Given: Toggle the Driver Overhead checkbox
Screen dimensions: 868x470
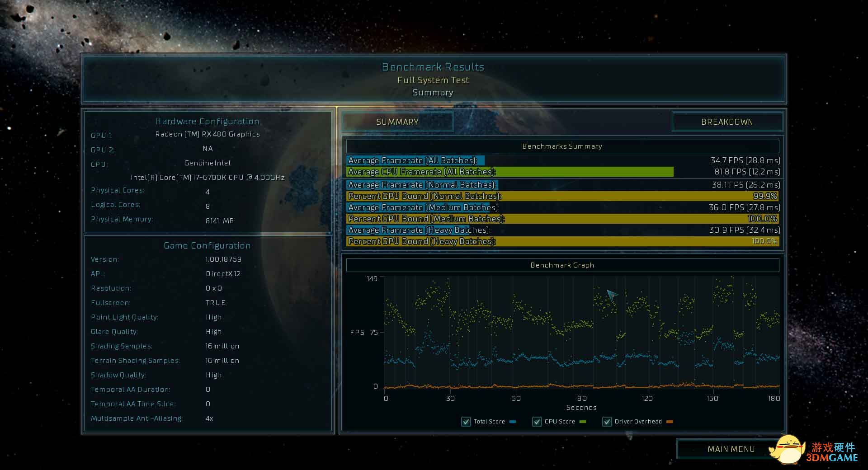Looking at the screenshot, I should [607, 422].
